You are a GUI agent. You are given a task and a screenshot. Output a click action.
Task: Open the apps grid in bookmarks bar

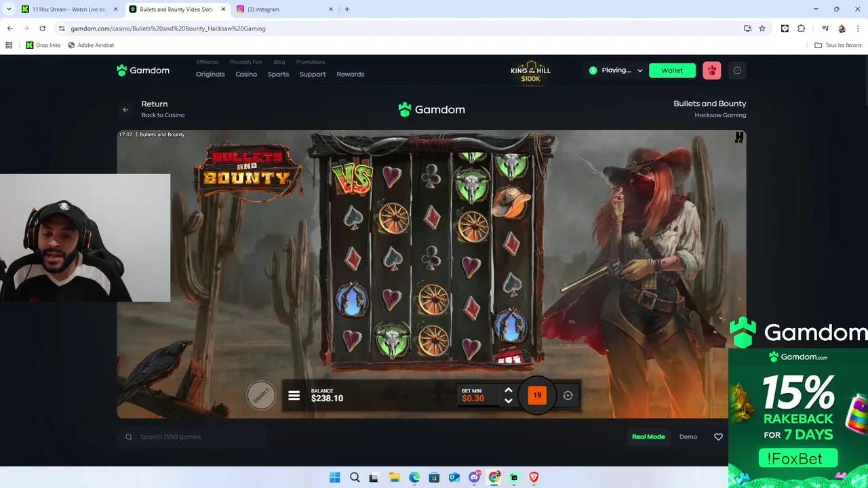click(x=9, y=45)
